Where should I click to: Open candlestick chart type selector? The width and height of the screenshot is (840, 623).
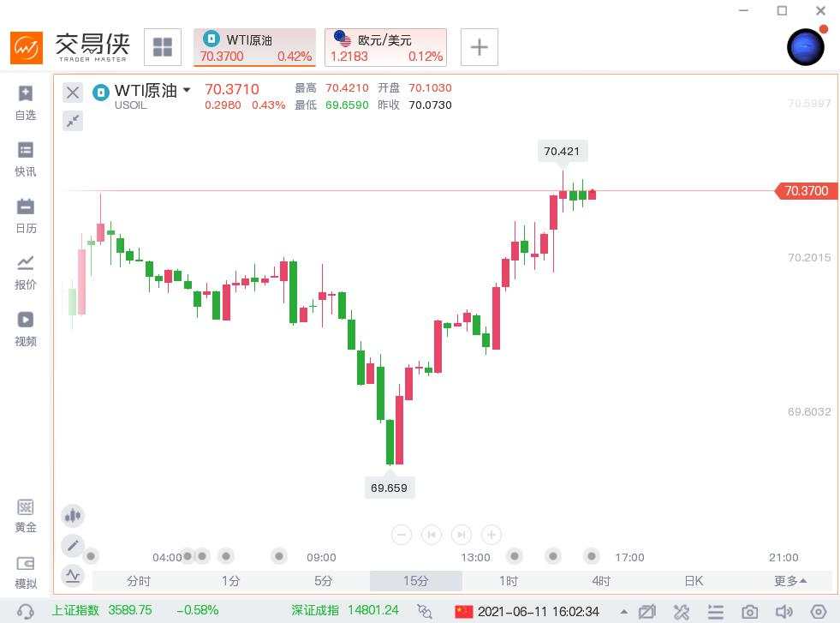point(72,516)
